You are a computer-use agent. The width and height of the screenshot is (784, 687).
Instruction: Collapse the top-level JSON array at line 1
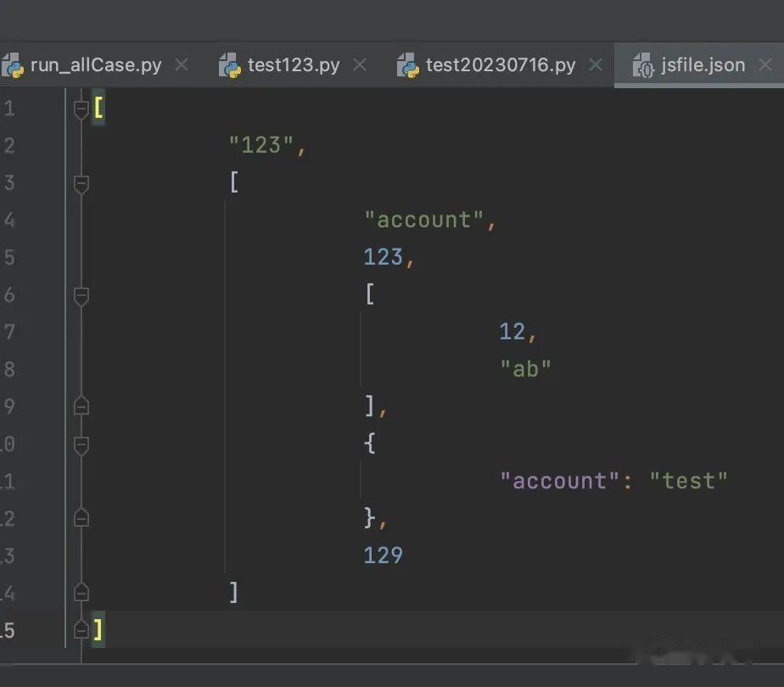coord(81,109)
